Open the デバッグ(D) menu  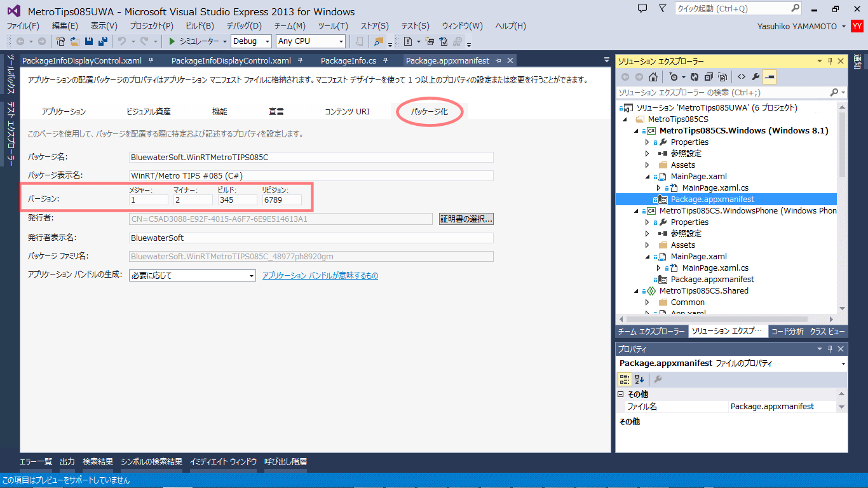[244, 26]
